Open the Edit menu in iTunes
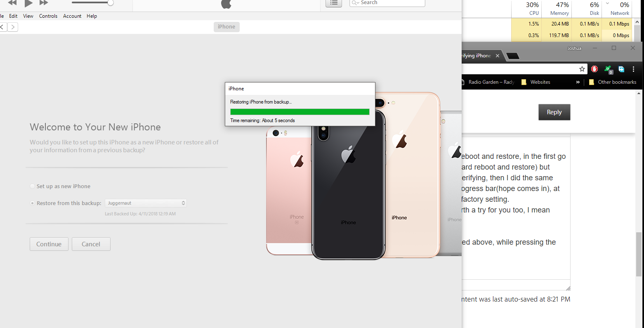 (13, 16)
